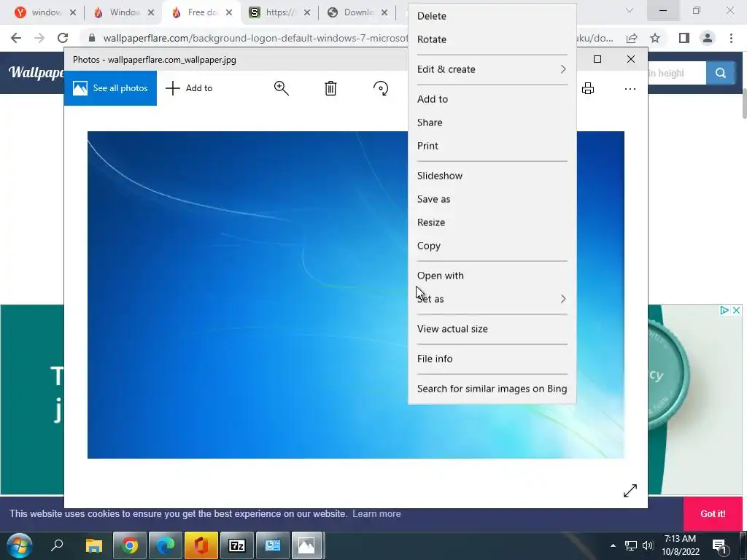
Task: Click the taskbar search magnifier
Action: pos(57,545)
